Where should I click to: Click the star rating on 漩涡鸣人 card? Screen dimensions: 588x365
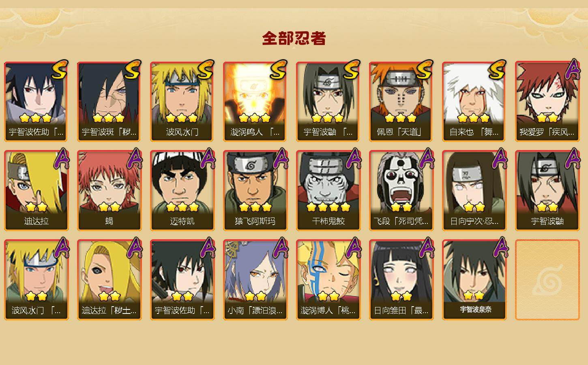pos(255,118)
